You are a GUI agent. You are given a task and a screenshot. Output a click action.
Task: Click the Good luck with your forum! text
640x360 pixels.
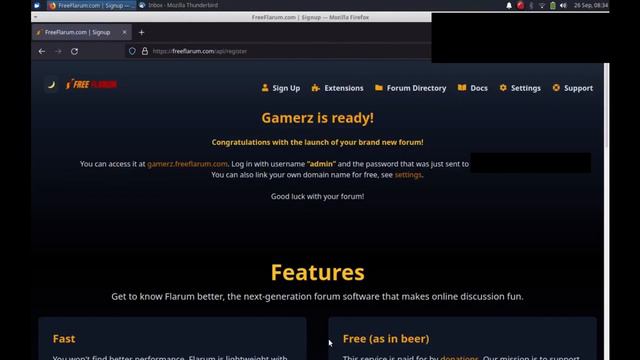[318, 196]
